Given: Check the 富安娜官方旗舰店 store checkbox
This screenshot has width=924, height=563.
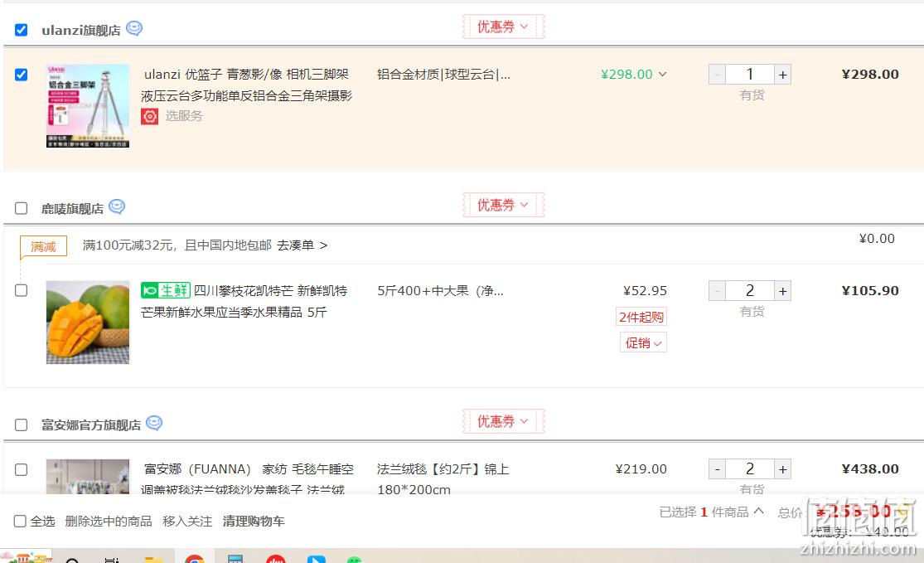Looking at the screenshot, I should [22, 425].
